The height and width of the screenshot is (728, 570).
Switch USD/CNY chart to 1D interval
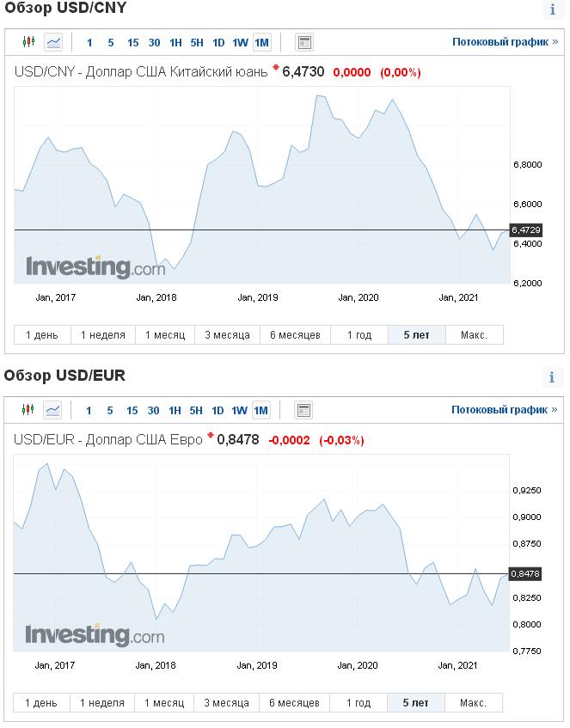(x=218, y=43)
